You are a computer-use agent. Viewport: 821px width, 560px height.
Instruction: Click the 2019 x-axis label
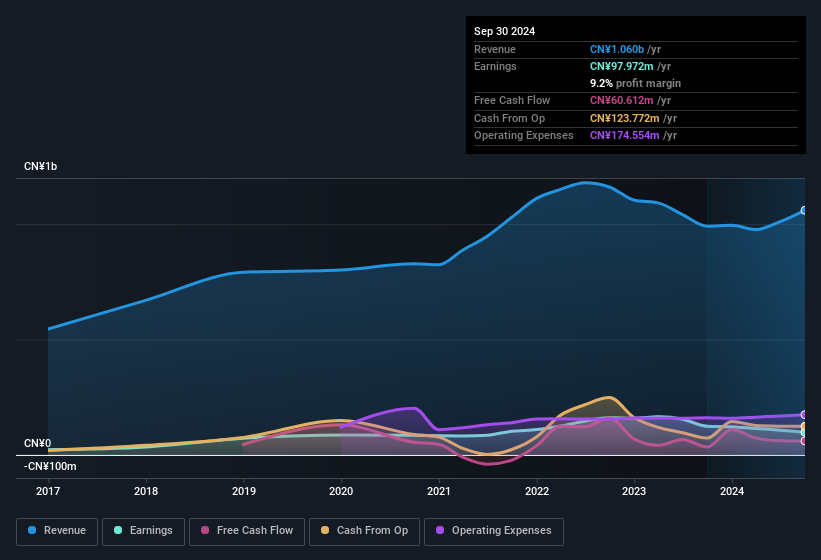coord(243,491)
